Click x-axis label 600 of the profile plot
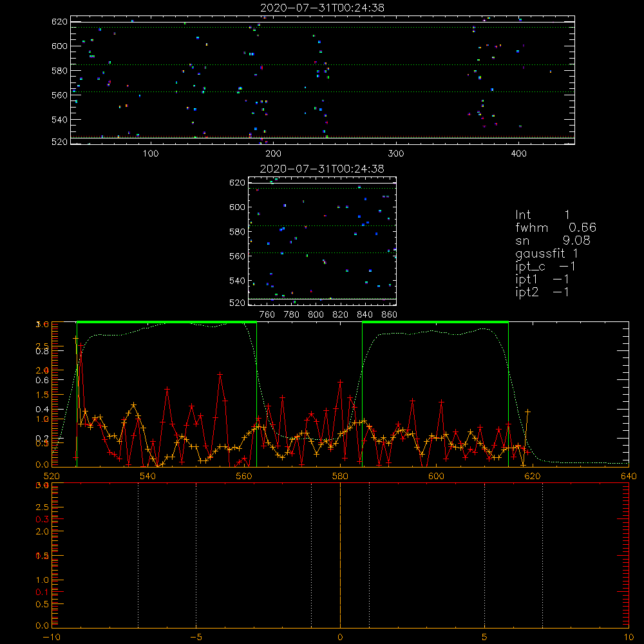Viewport: 644px width, 644px height. tap(436, 476)
